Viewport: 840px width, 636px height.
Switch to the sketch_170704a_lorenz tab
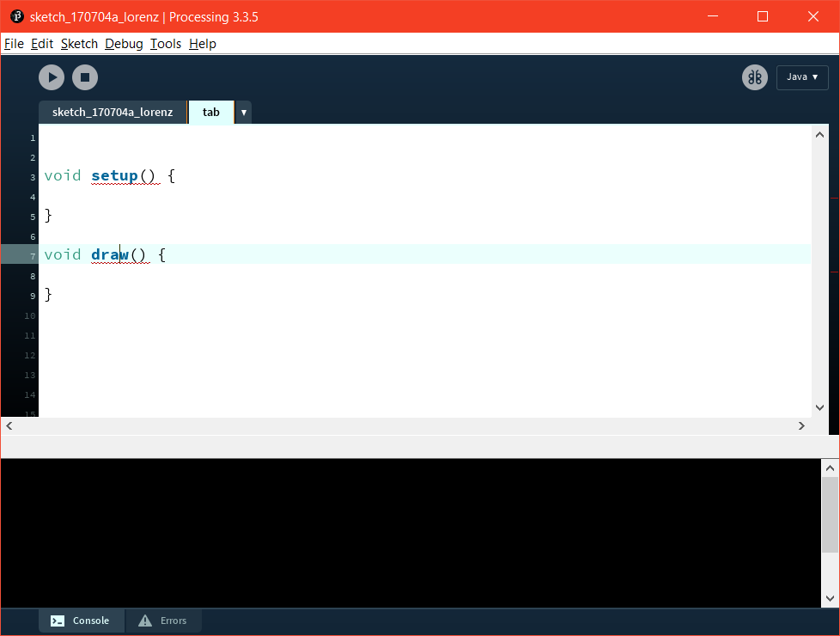click(113, 112)
